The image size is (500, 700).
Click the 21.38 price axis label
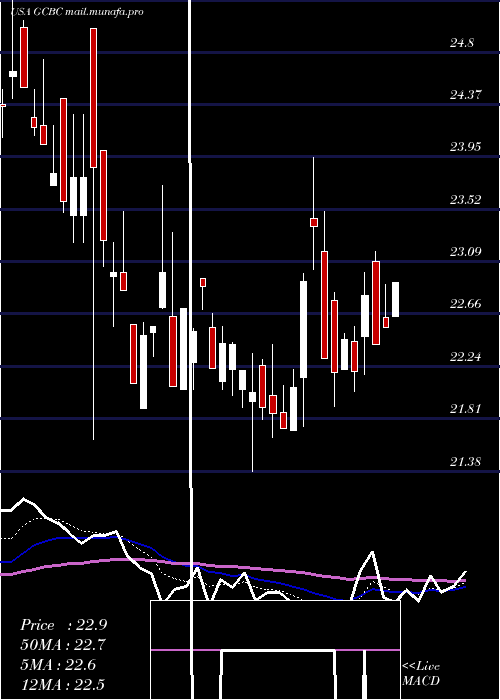pos(465,462)
